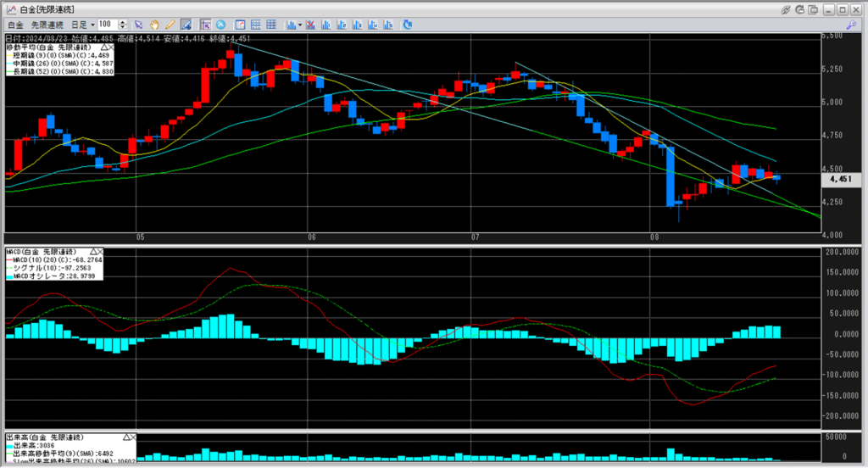Click the bar count field showing 100
Screen dimensions: 868x468
[x=108, y=25]
